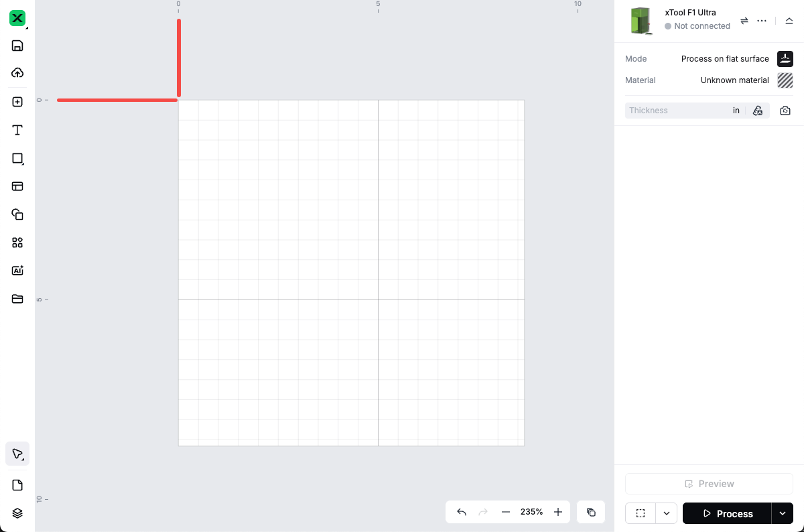The image size is (804, 532).
Task: Toggle the unit conversion icon beside Thickness
Action: pyautogui.click(x=758, y=111)
